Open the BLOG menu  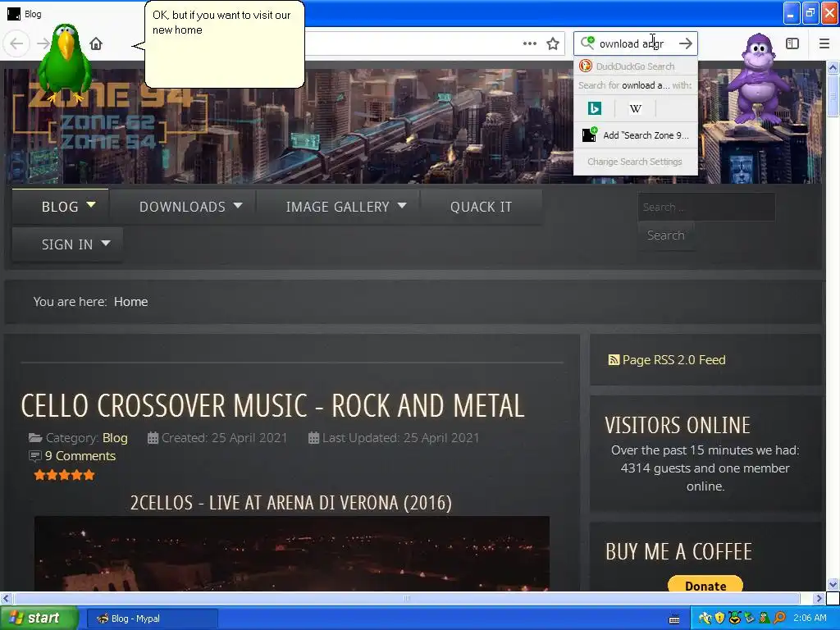60,207
